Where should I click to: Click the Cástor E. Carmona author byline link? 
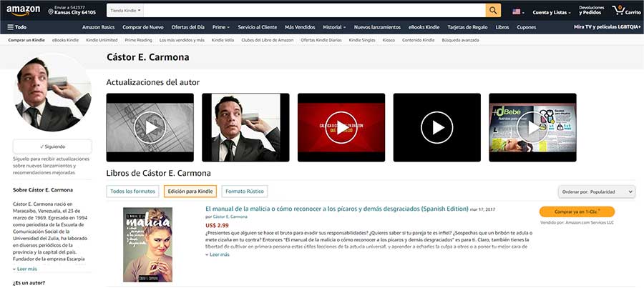(230, 217)
